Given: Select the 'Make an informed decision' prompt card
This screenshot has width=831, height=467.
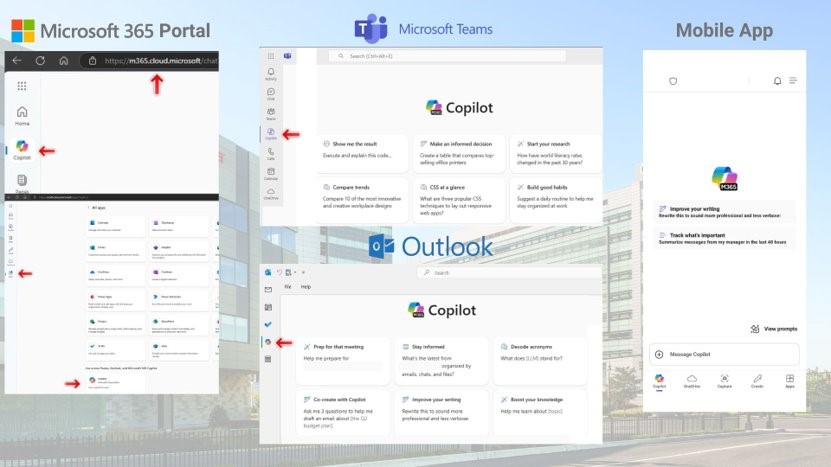Looking at the screenshot, I should point(459,153).
